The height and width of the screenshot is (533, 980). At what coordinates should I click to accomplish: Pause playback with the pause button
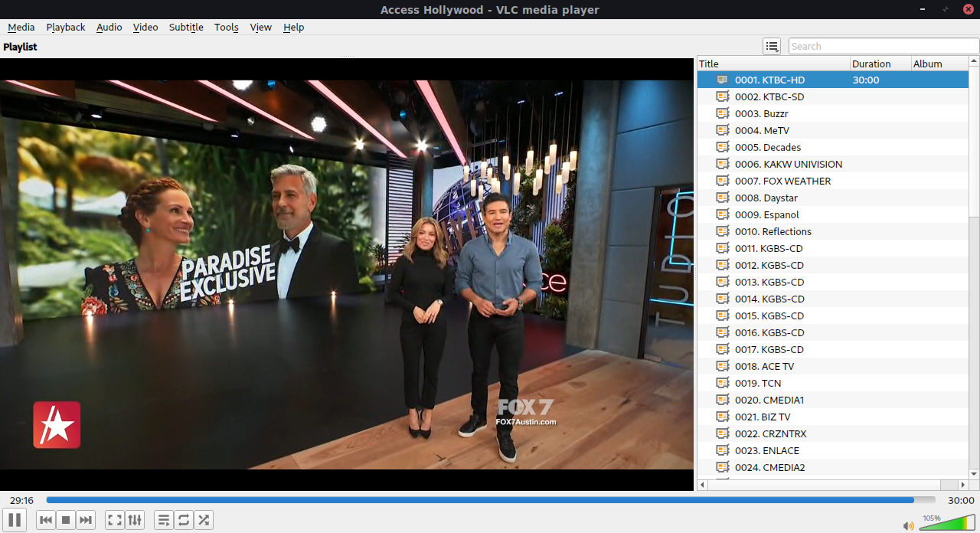[x=15, y=520]
